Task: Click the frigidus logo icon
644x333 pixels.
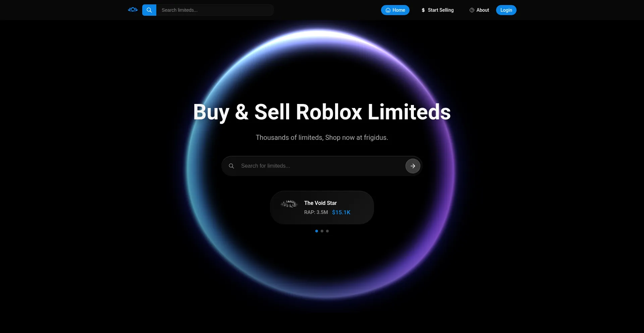Action: (133, 10)
